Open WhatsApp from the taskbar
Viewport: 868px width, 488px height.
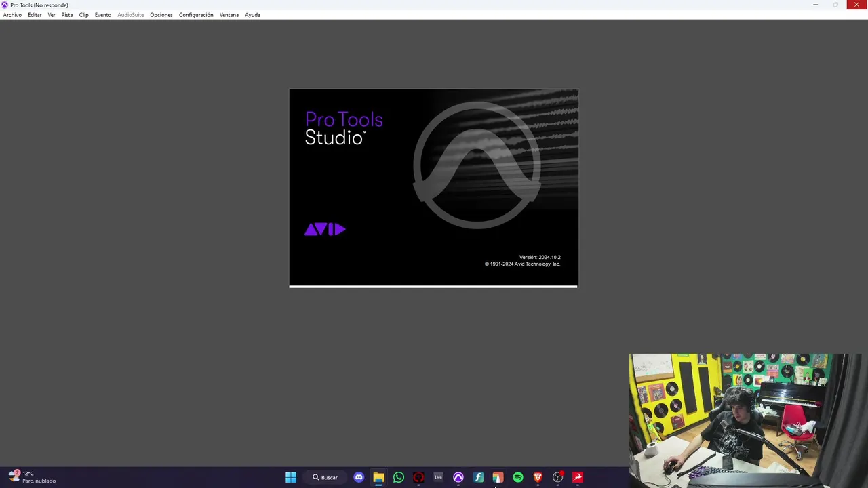399,477
